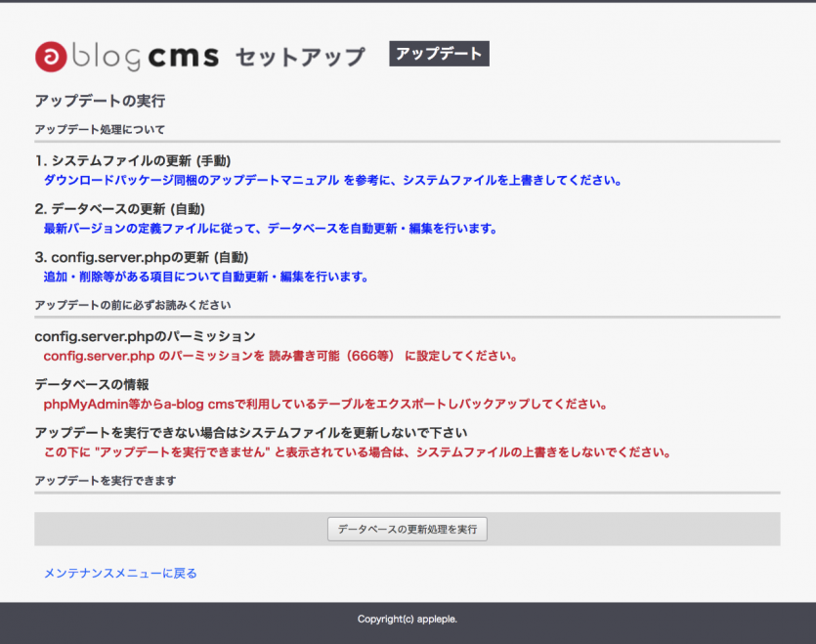Viewport: 816px width, 644px height.
Task: Click the データベースの更新 (自動) step heading
Action: coord(120,208)
